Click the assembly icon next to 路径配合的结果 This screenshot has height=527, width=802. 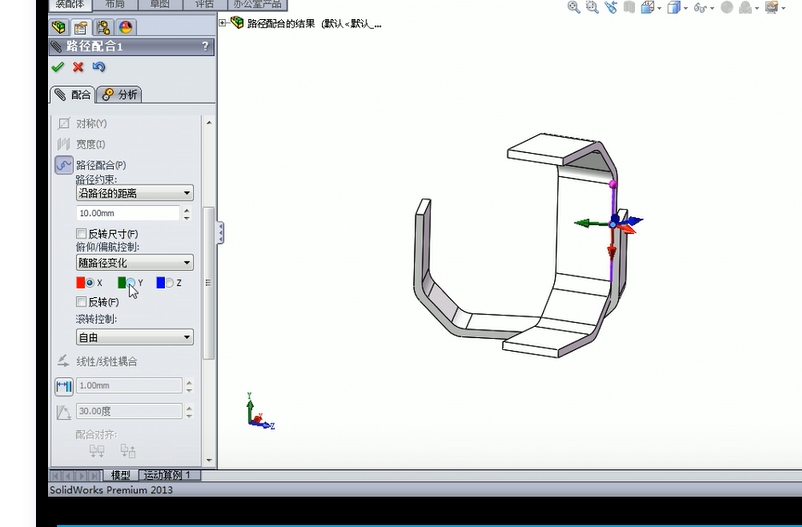click(237, 23)
